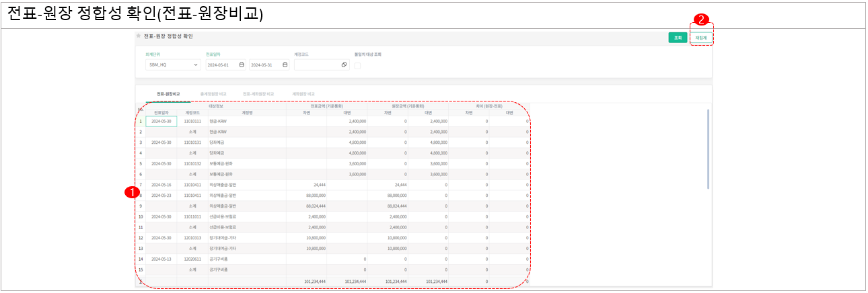Open the calendar for end date 2024-05-31

click(x=285, y=65)
